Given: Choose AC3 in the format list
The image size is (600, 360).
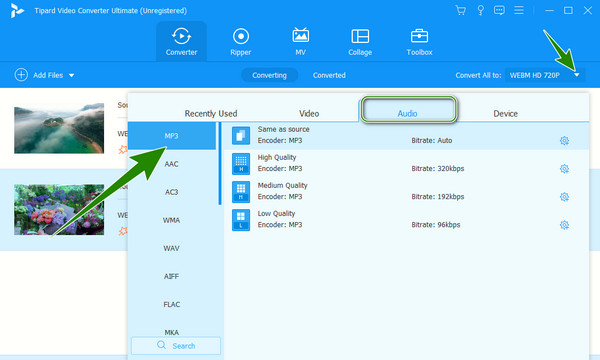Looking at the screenshot, I should coord(172,192).
